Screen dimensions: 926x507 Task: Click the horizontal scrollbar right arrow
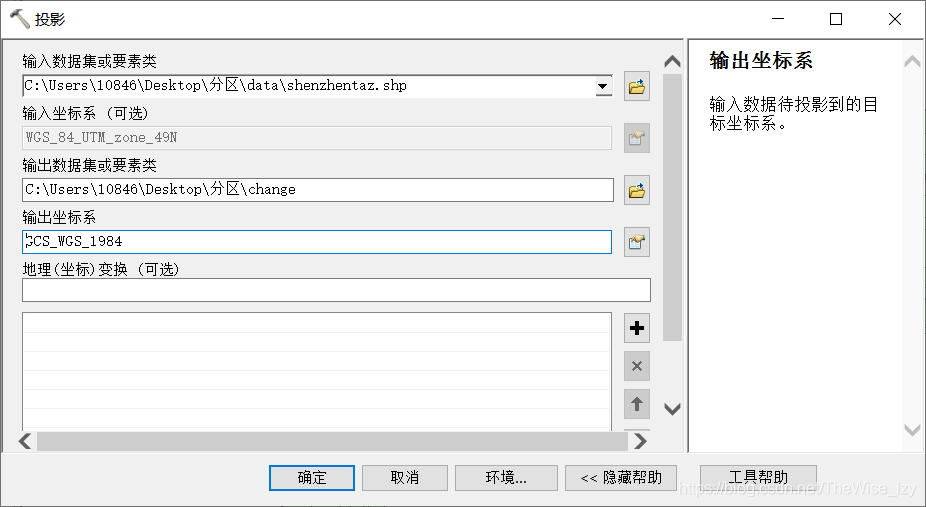(641, 441)
